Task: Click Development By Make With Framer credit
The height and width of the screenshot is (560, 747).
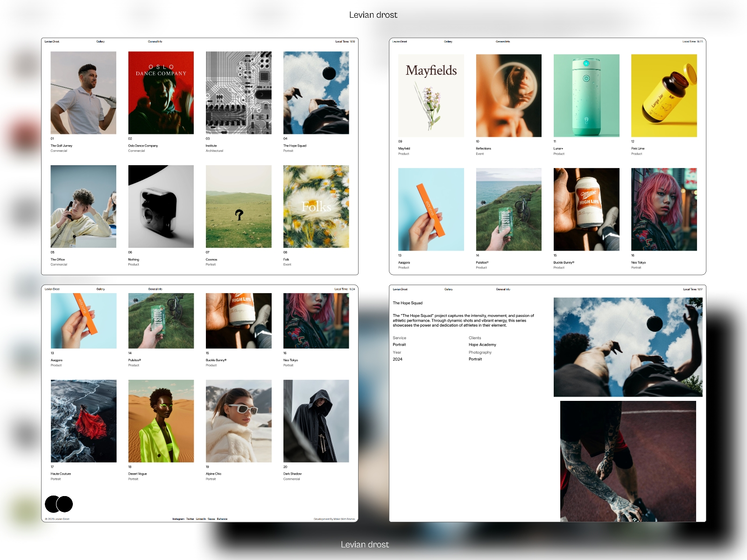Action: click(334, 519)
